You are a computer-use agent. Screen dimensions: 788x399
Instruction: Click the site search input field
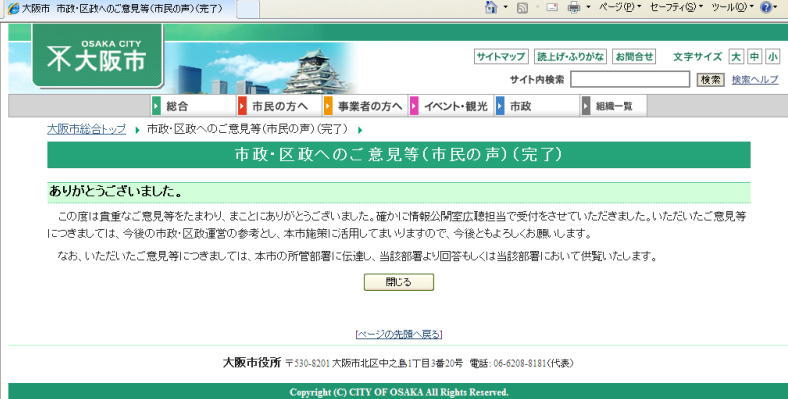tap(630, 79)
